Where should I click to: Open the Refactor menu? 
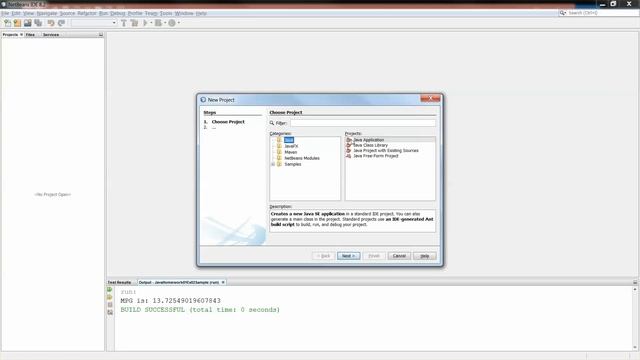coord(87,13)
